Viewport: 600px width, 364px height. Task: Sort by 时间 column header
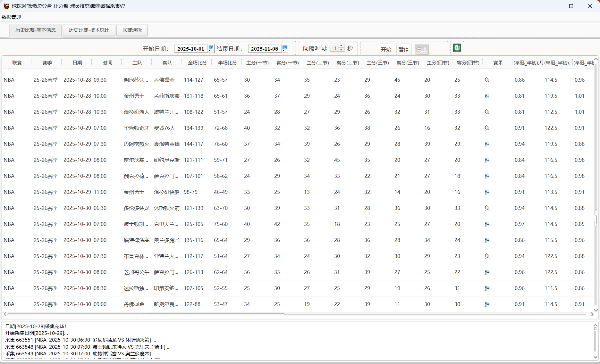click(x=107, y=63)
